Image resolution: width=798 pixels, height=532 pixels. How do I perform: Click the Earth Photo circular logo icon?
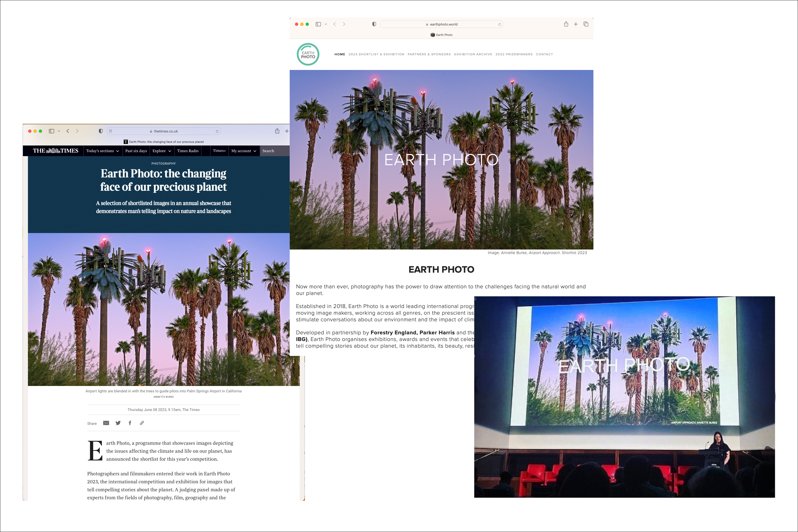point(309,54)
